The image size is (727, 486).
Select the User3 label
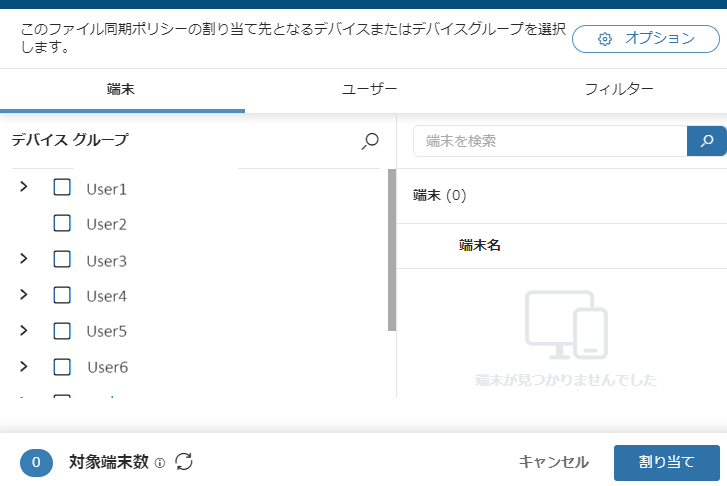[x=107, y=262]
